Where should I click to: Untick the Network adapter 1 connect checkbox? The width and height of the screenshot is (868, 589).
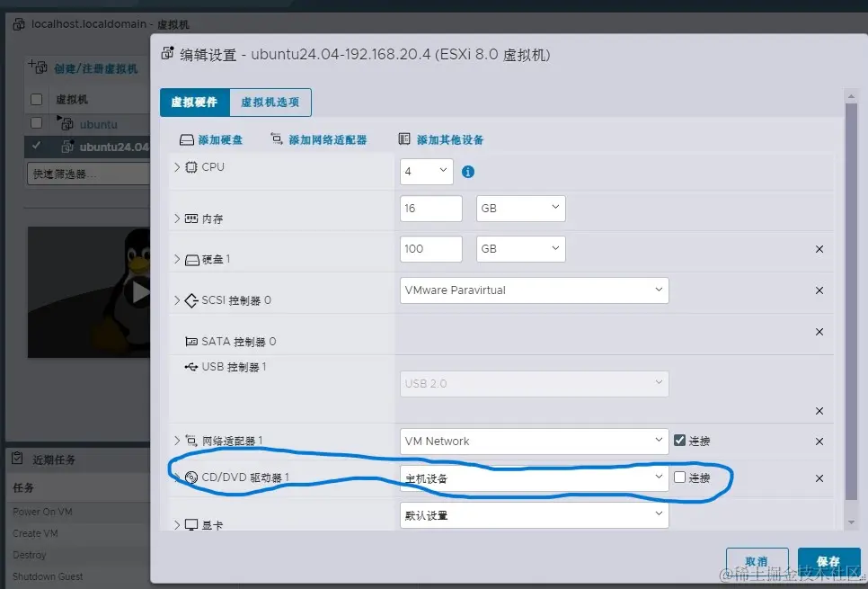pyautogui.click(x=680, y=440)
